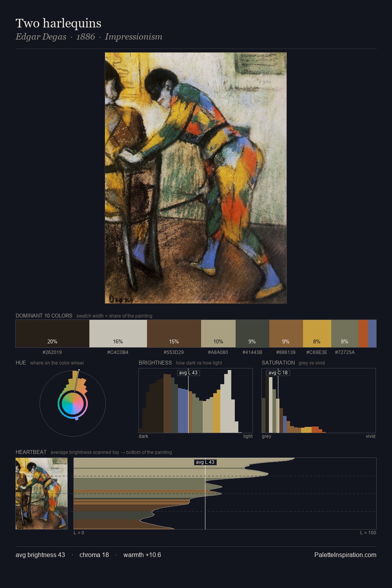392x588 pixels.
Task: Click the 'warmth +10.6' footer text
Action: coord(142,555)
